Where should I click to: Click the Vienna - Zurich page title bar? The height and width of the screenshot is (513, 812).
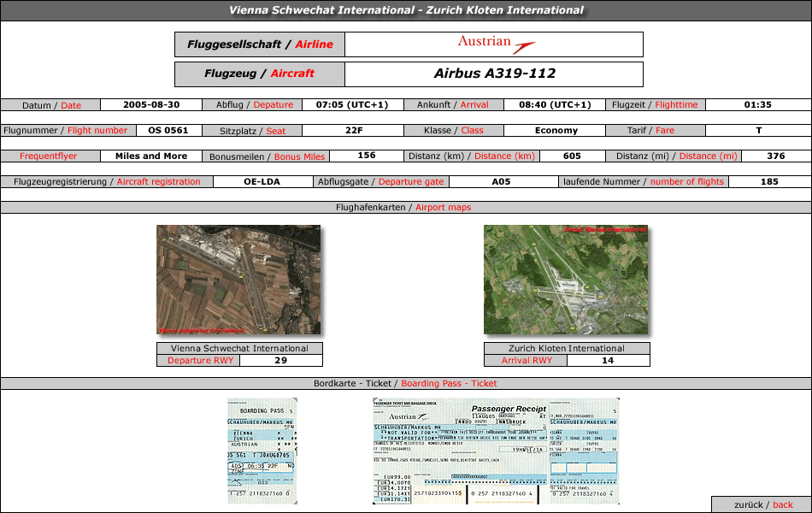(406, 10)
